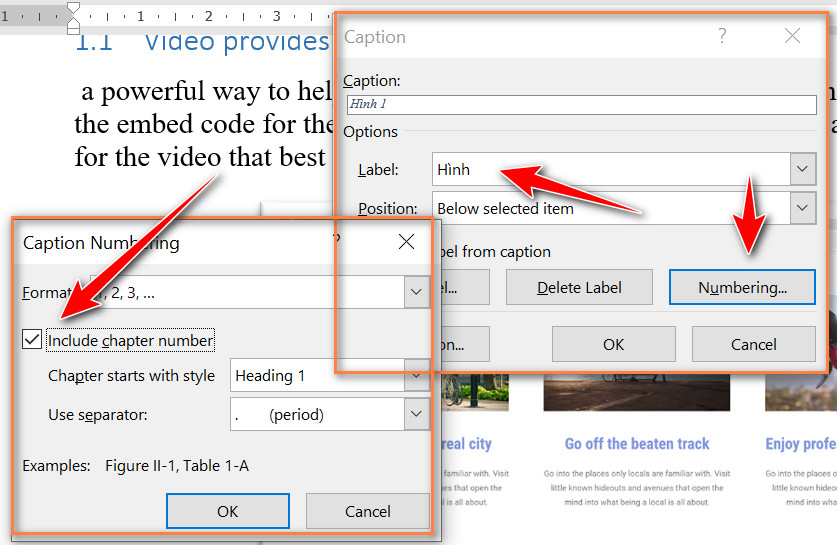Expand the Use separator period dropdown

tap(416, 414)
